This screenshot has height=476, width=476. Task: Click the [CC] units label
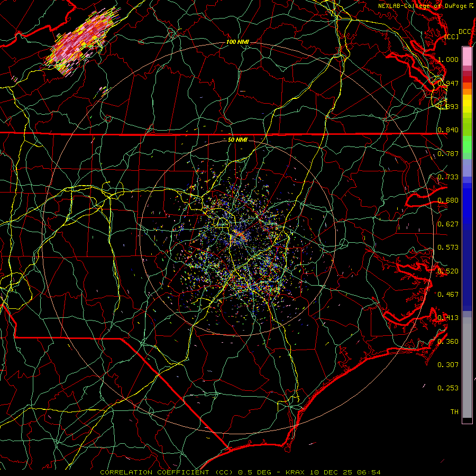(451, 36)
